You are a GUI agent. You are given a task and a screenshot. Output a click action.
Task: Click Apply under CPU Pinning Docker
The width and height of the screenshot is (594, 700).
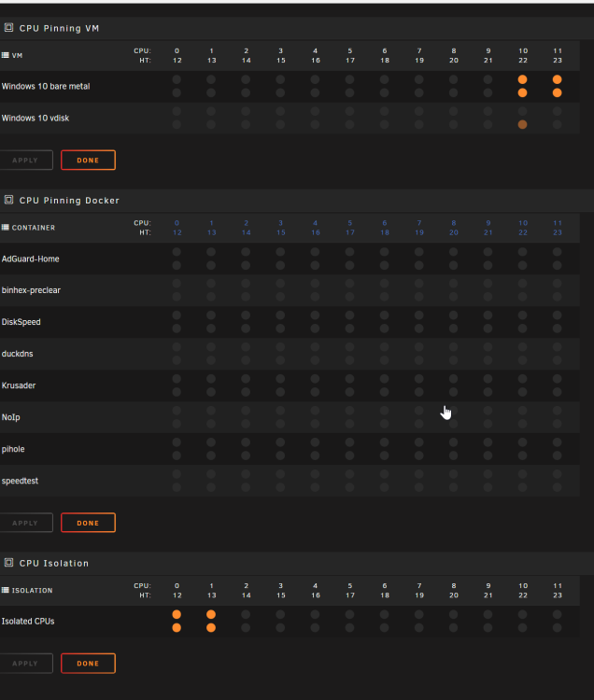coord(25,523)
